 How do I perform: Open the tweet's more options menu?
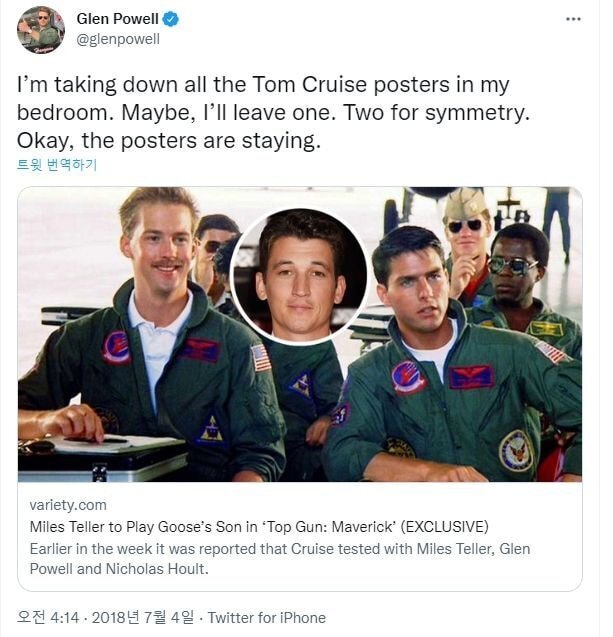[572, 19]
